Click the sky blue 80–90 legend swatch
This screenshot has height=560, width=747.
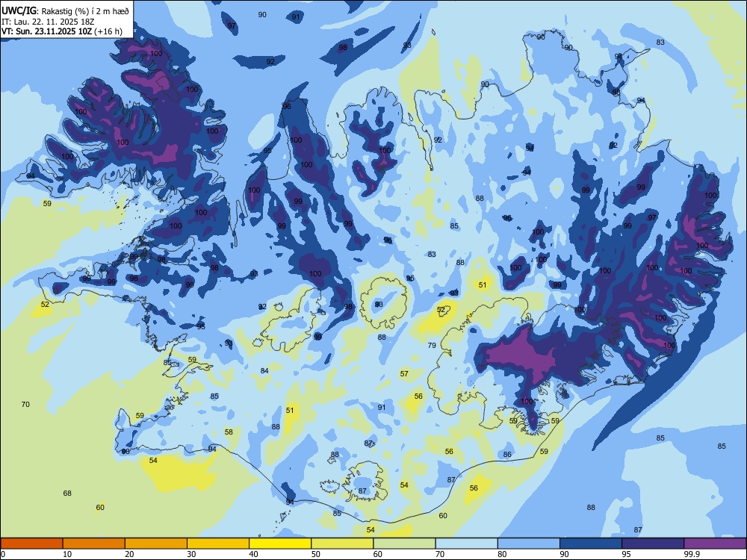click(529, 544)
